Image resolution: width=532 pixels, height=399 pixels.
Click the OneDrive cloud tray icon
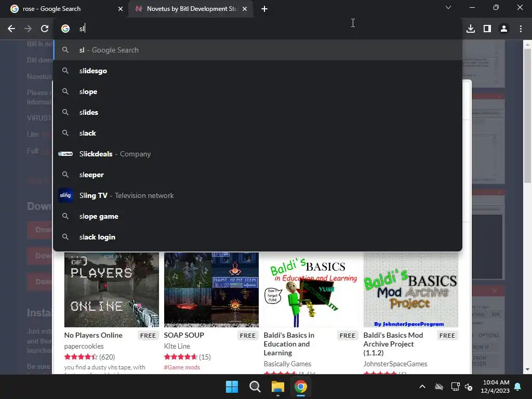coord(439,387)
